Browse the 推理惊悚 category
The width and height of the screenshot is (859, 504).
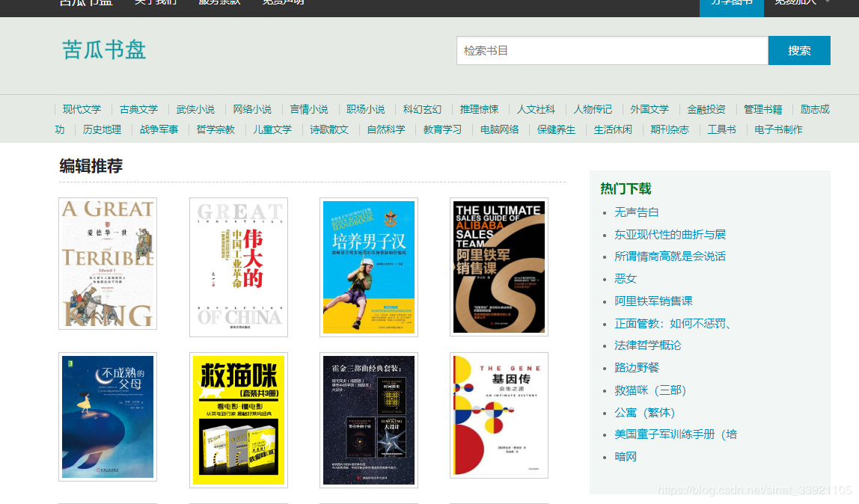pos(480,109)
